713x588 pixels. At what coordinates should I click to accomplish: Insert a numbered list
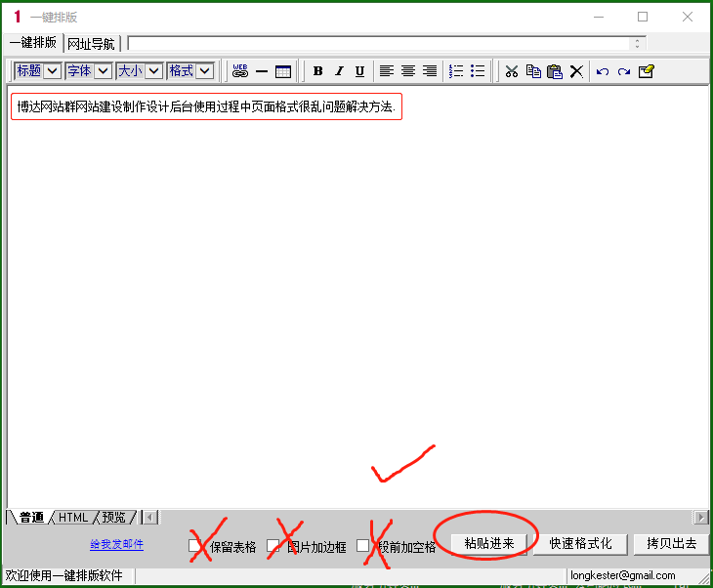[x=456, y=71]
